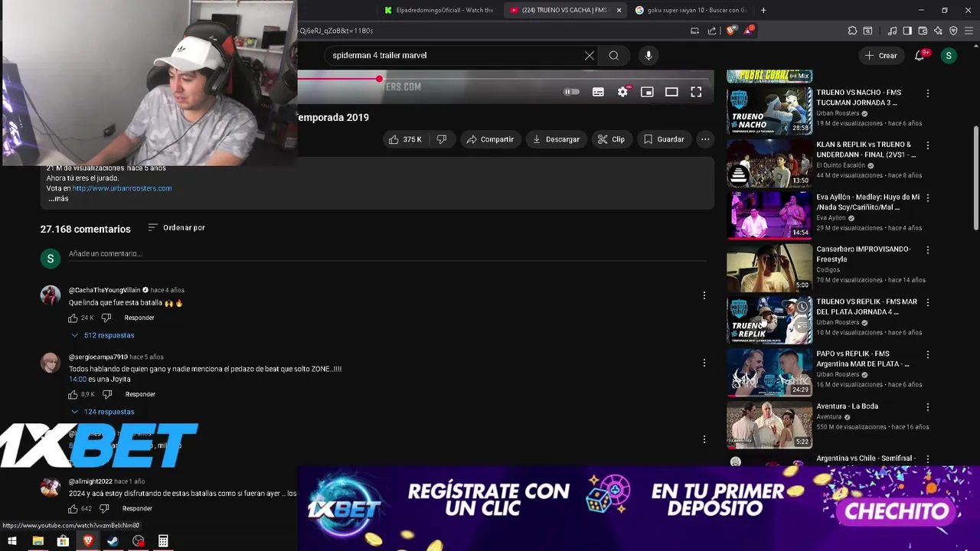The height and width of the screenshot is (551, 980).
Task: Open the Brave hamburger main menu
Action: [x=969, y=31]
